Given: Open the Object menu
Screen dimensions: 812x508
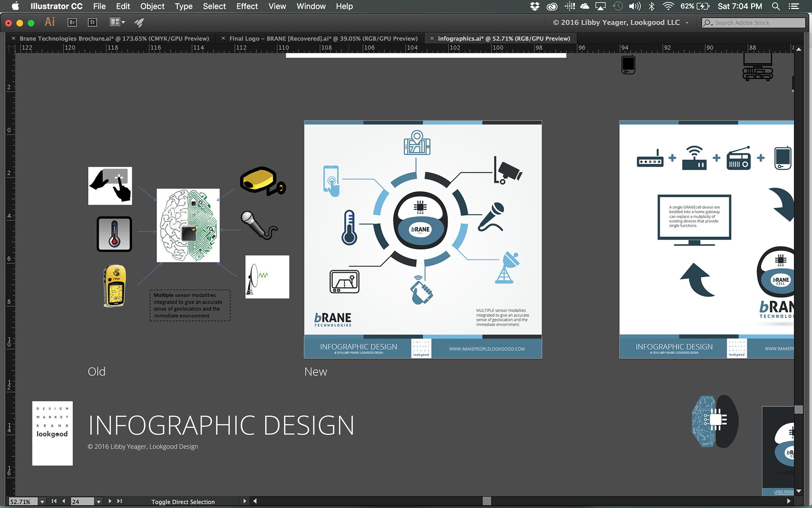Looking at the screenshot, I should pyautogui.click(x=152, y=6).
